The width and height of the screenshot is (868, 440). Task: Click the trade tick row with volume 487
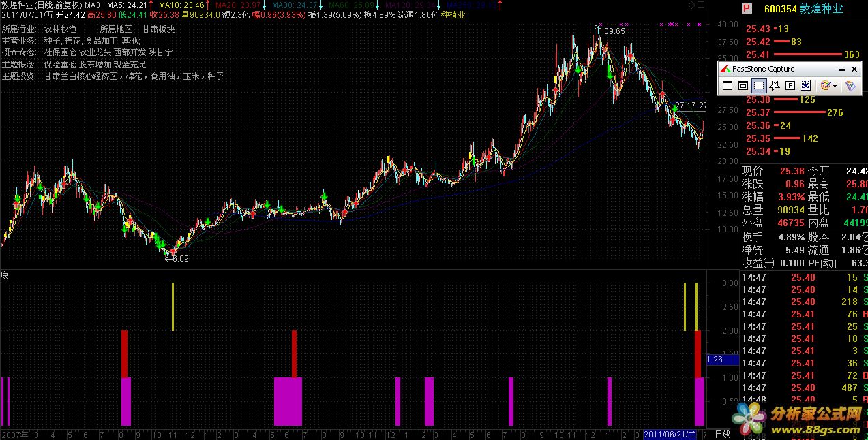805,388
